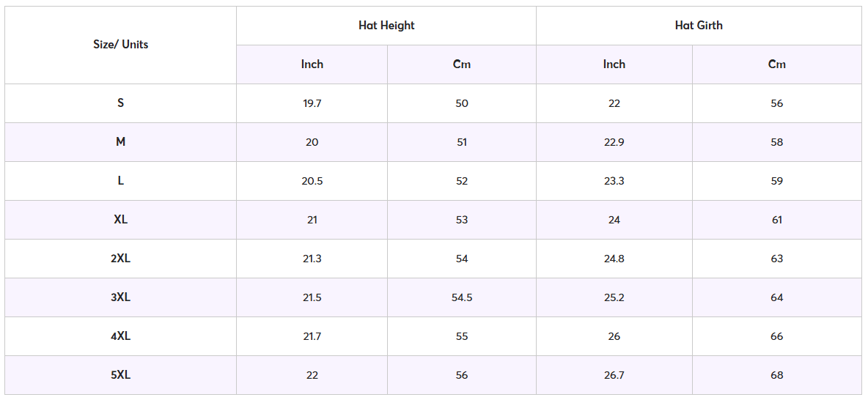Click the 22.9 inch hat girth cell

point(614,142)
